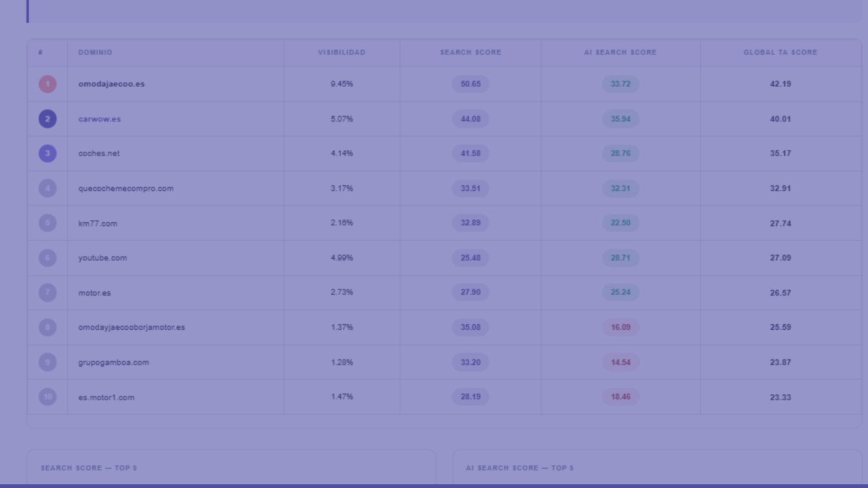The height and width of the screenshot is (488, 868).
Task: Click the red 18.46 AI search score
Action: coord(621,397)
